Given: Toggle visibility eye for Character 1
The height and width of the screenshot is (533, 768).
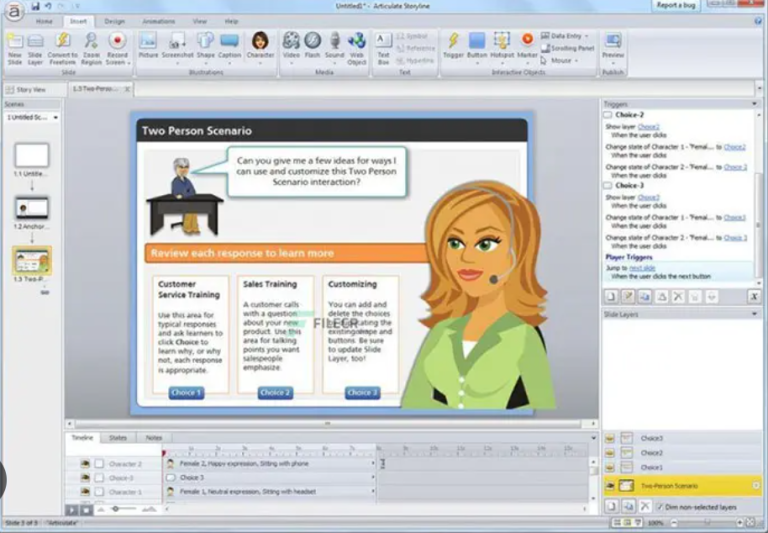Looking at the screenshot, I should 85,491.
